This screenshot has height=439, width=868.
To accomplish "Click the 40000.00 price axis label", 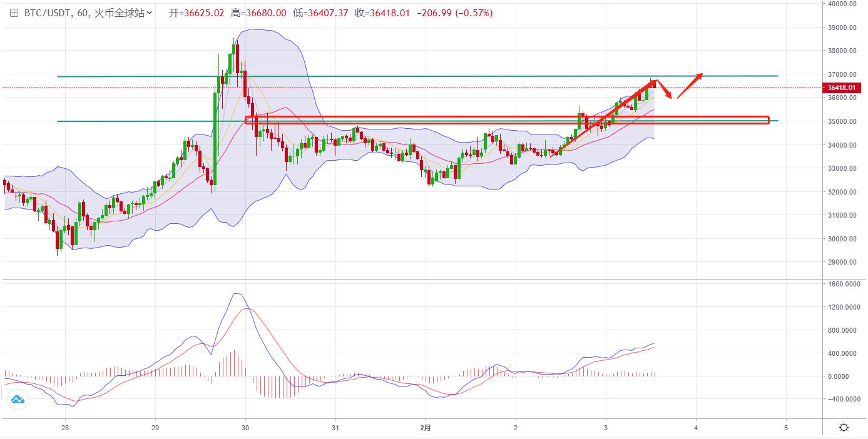I will coord(842,4).
